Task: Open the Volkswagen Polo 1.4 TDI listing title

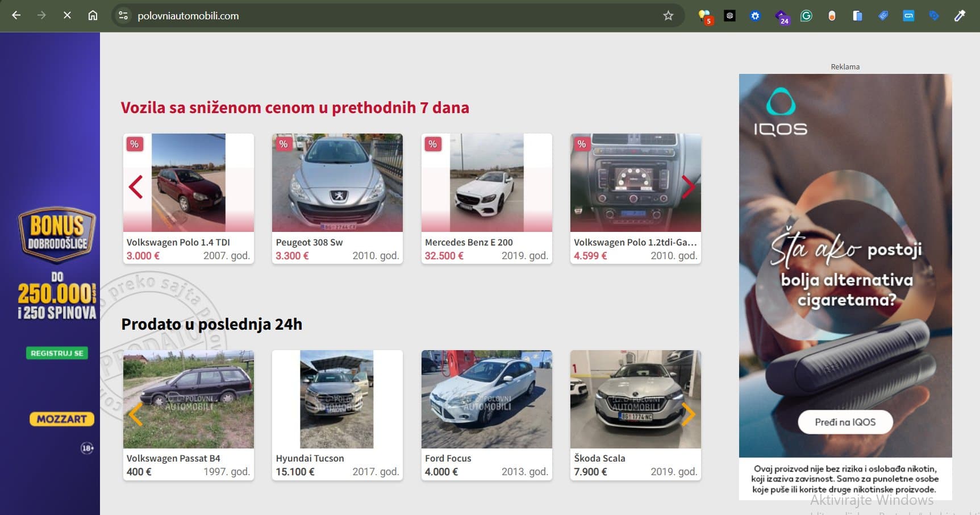Action: point(178,242)
